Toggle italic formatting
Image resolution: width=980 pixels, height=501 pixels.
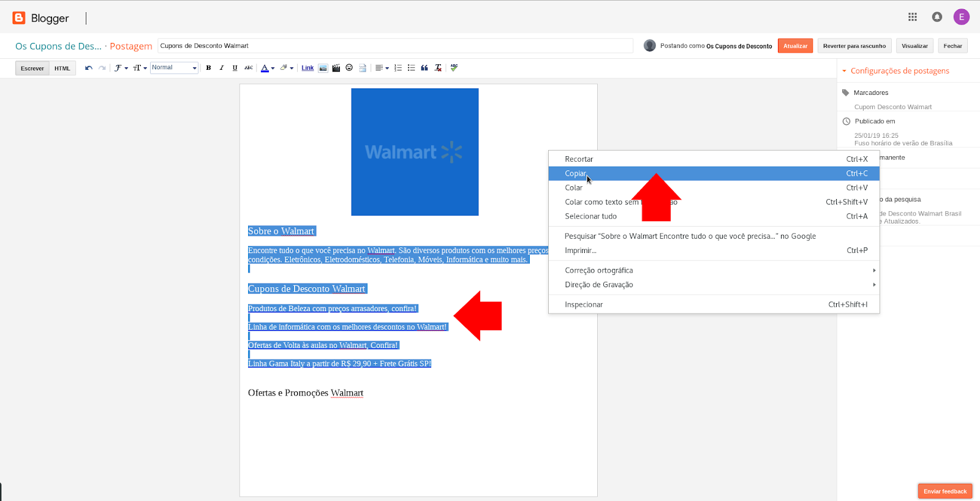(x=222, y=68)
